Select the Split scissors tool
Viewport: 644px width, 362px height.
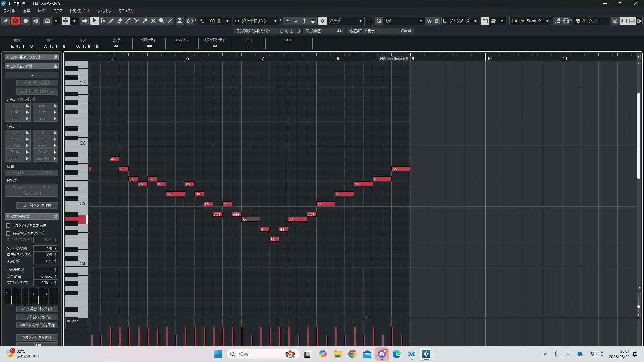[x=136, y=21]
